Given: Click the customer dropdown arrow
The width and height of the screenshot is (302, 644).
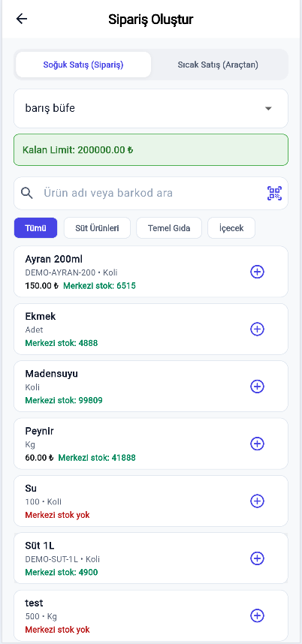Looking at the screenshot, I should pyautogui.click(x=268, y=109).
